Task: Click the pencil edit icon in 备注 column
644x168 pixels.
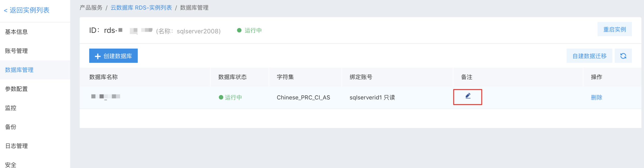Action: click(468, 96)
